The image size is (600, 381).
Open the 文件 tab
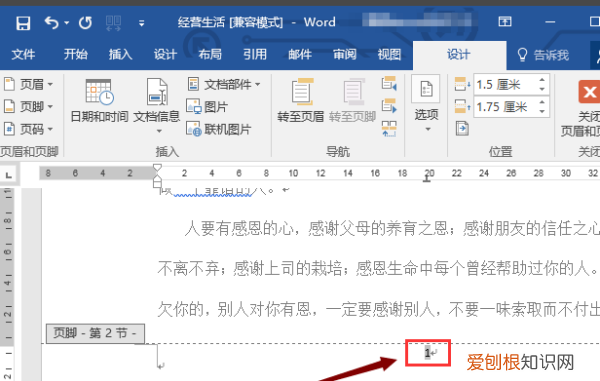(x=23, y=54)
